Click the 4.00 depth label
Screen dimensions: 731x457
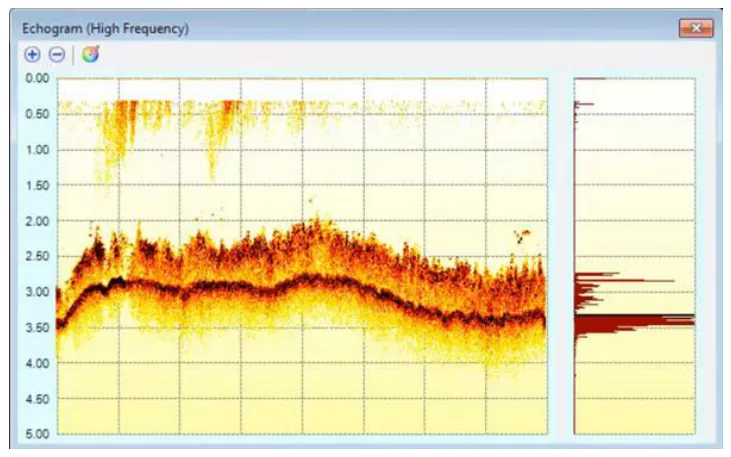(37, 363)
